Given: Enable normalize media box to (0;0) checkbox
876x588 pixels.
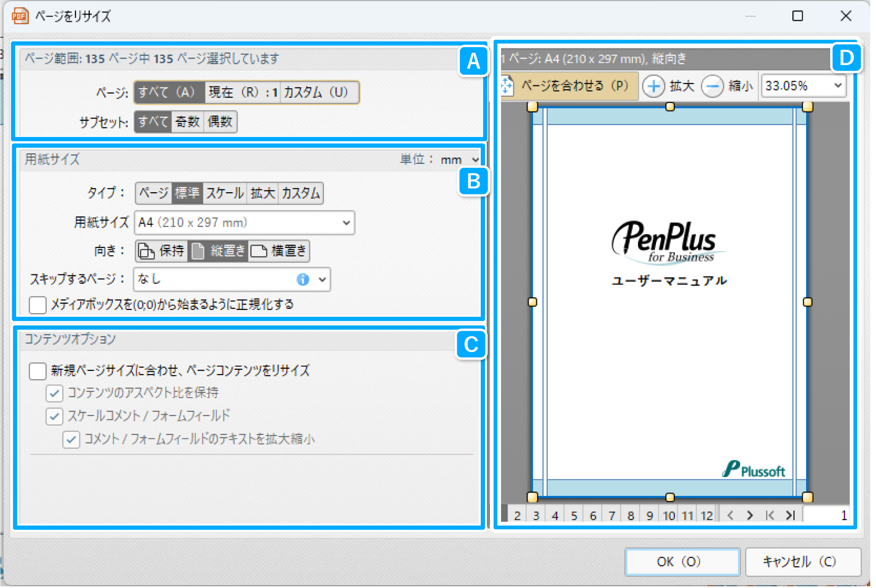Looking at the screenshot, I should [38, 305].
